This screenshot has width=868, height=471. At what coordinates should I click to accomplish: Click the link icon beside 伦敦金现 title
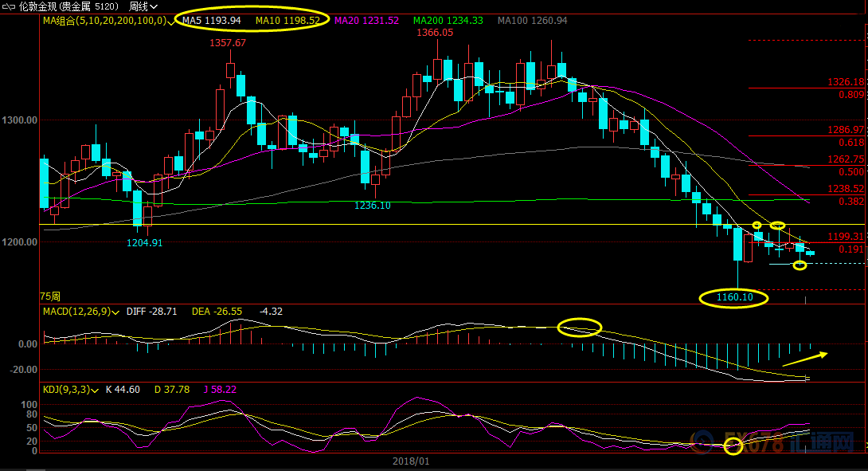[x=10, y=6]
